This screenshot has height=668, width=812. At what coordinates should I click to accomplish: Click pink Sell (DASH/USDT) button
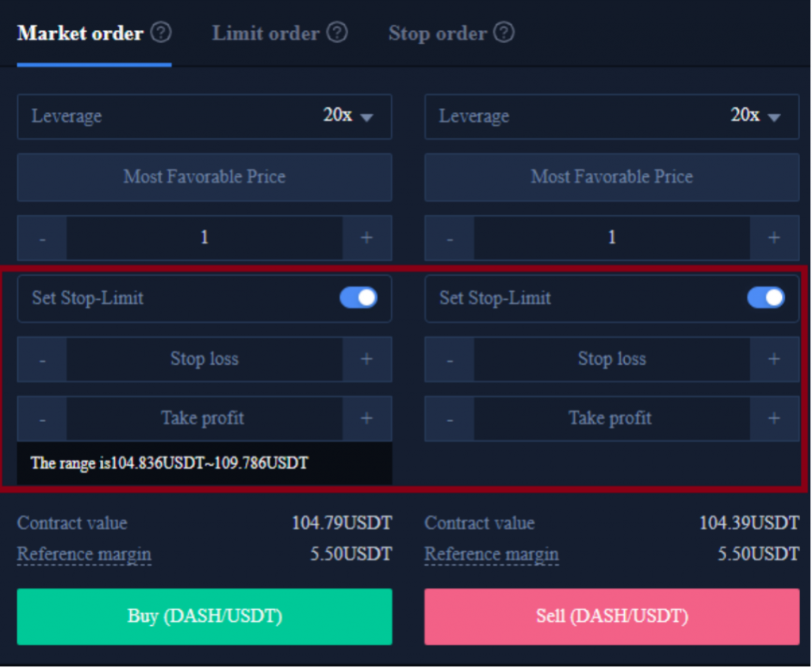(x=612, y=616)
